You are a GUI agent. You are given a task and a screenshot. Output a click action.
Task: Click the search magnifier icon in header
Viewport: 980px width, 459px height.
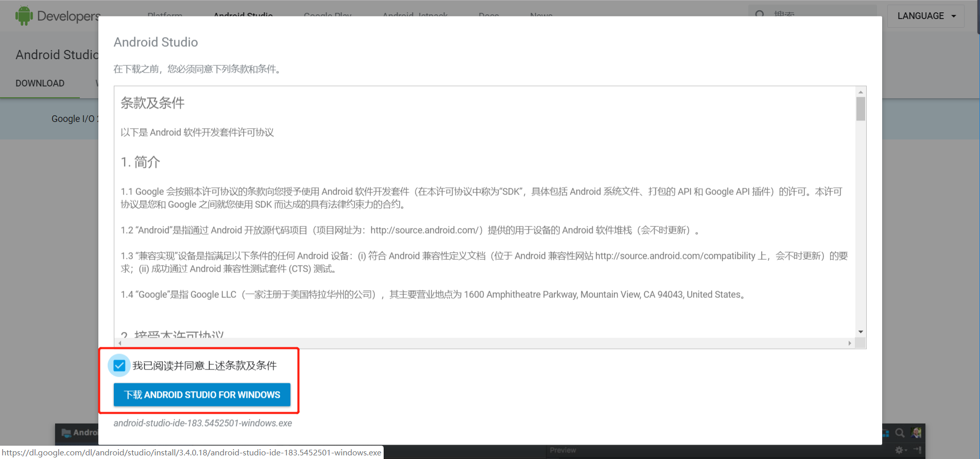point(760,14)
